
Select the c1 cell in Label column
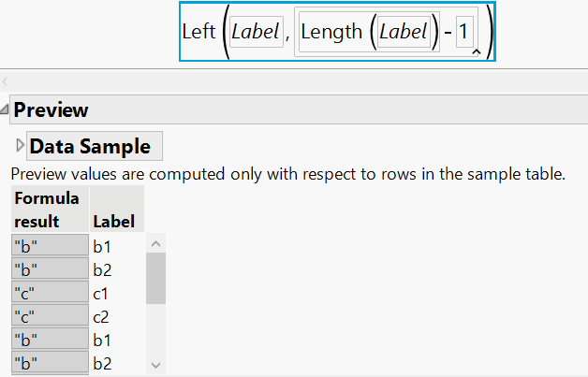click(x=103, y=294)
